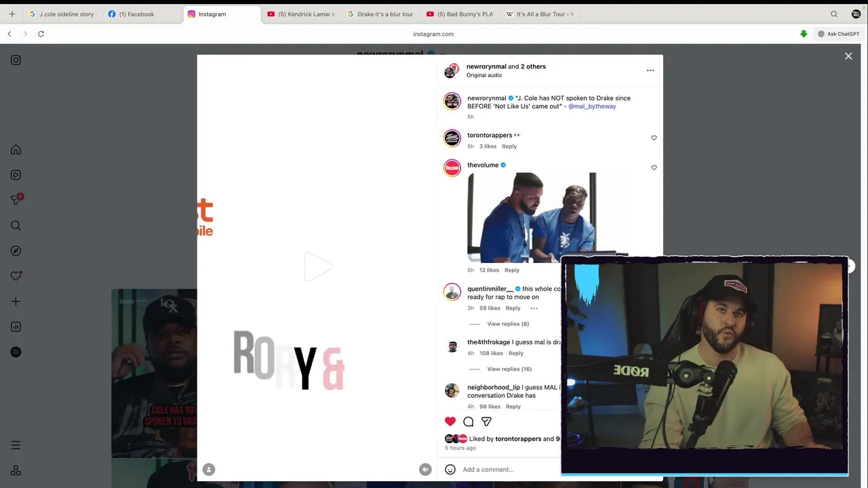Image resolution: width=868 pixels, height=488 pixels.
Task: Open Reels from Instagram sidebar
Action: 16,175
